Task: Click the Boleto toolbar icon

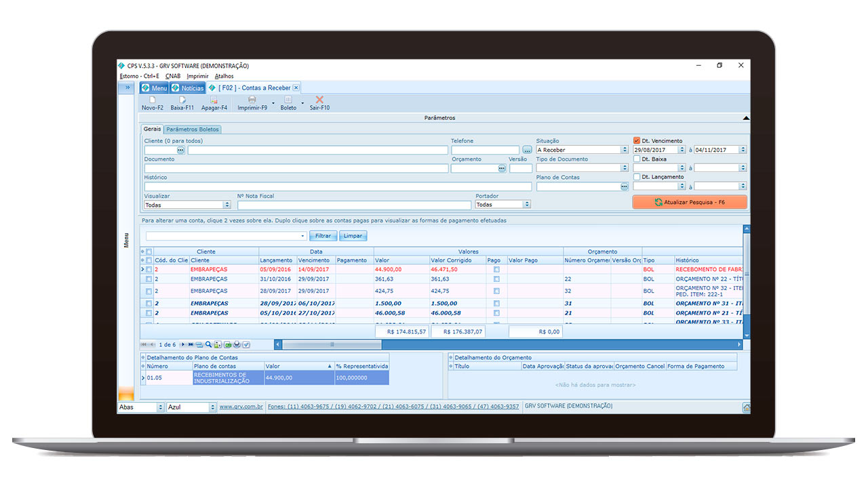Action: pos(288,100)
